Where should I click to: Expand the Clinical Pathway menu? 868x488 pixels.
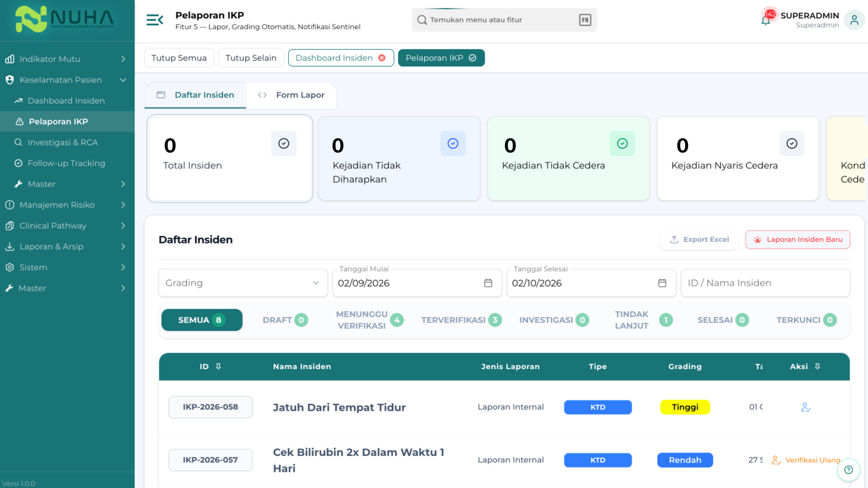(67, 226)
